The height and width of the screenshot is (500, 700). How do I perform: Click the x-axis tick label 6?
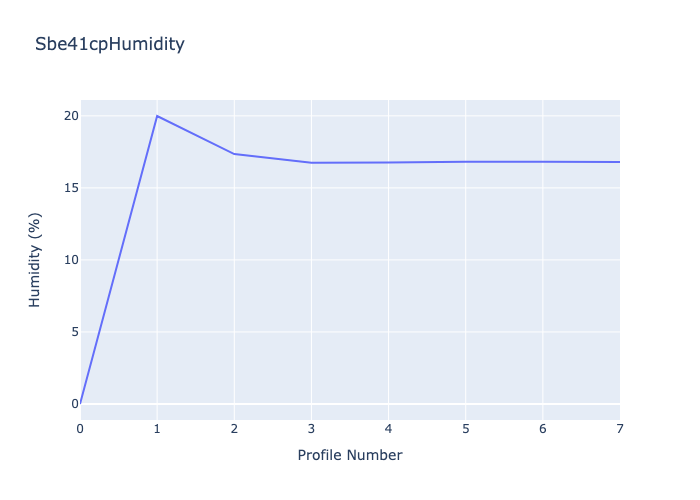pyautogui.click(x=542, y=428)
